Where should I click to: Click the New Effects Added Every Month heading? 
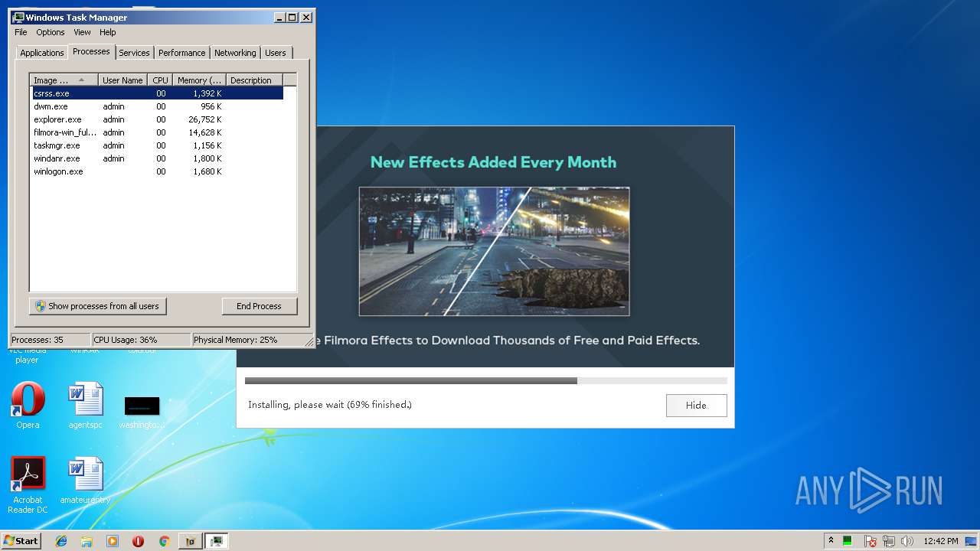click(x=493, y=162)
